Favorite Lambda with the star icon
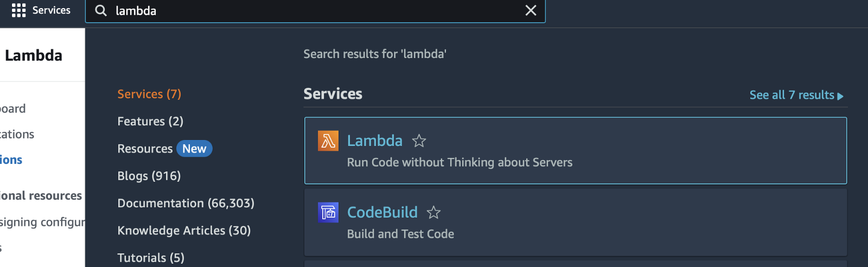This screenshot has width=868, height=267. [419, 141]
